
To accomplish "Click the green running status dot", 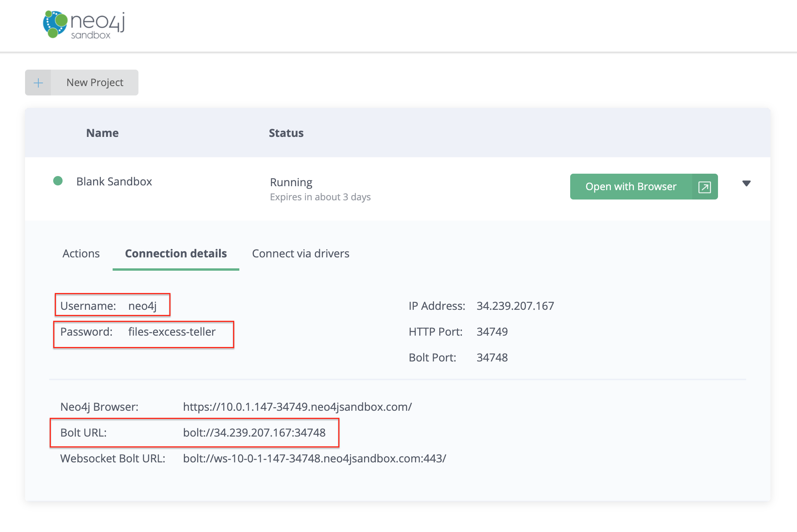I will [x=58, y=181].
